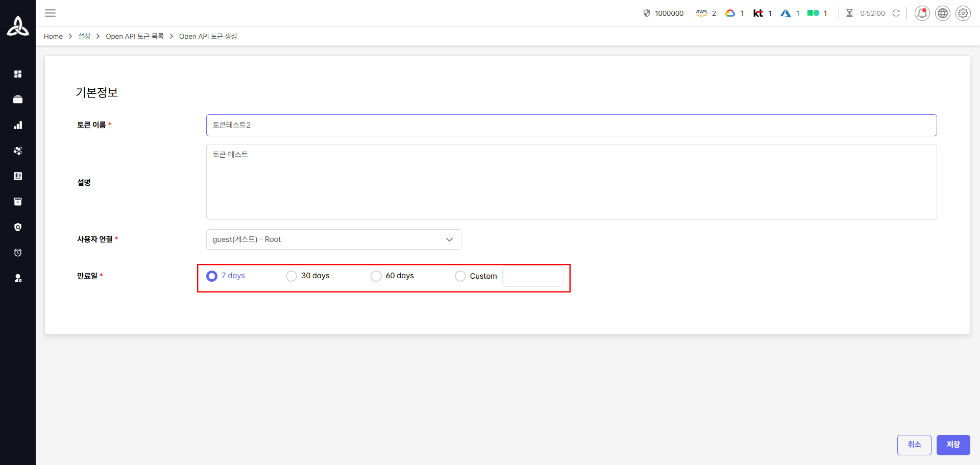Open the bar chart icon in sidebar
980x465 pixels.
(18, 125)
